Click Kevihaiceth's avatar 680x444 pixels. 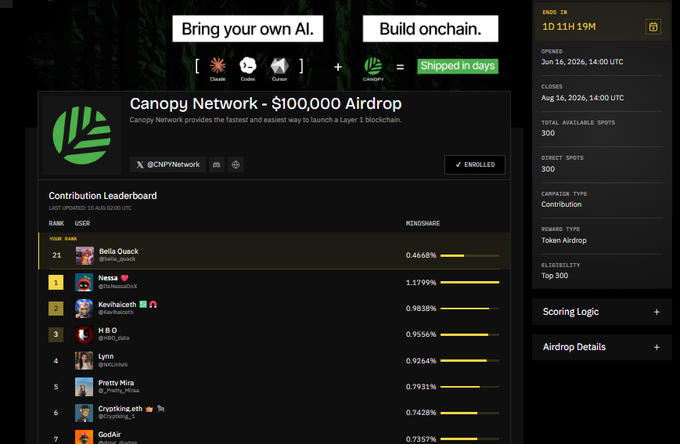point(84,308)
